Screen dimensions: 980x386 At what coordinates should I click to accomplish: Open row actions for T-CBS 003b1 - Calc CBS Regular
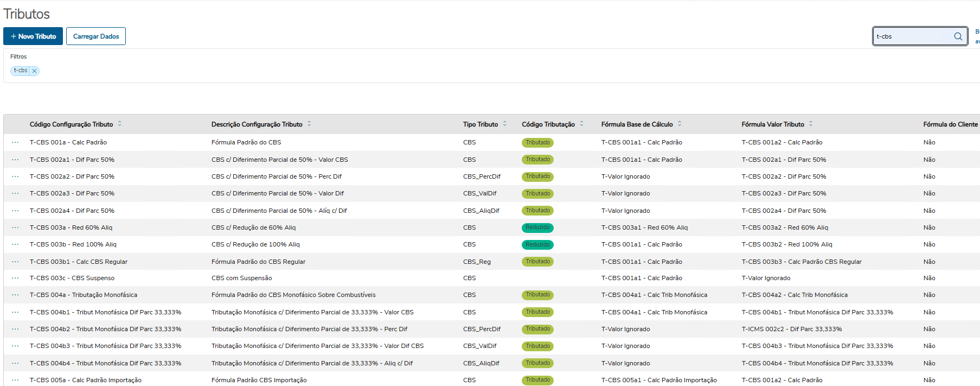coord(15,262)
